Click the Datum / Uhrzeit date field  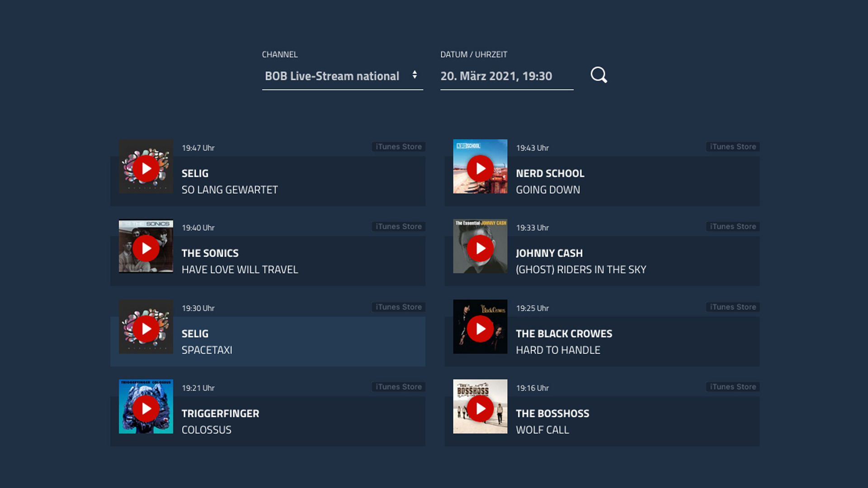pyautogui.click(x=507, y=76)
